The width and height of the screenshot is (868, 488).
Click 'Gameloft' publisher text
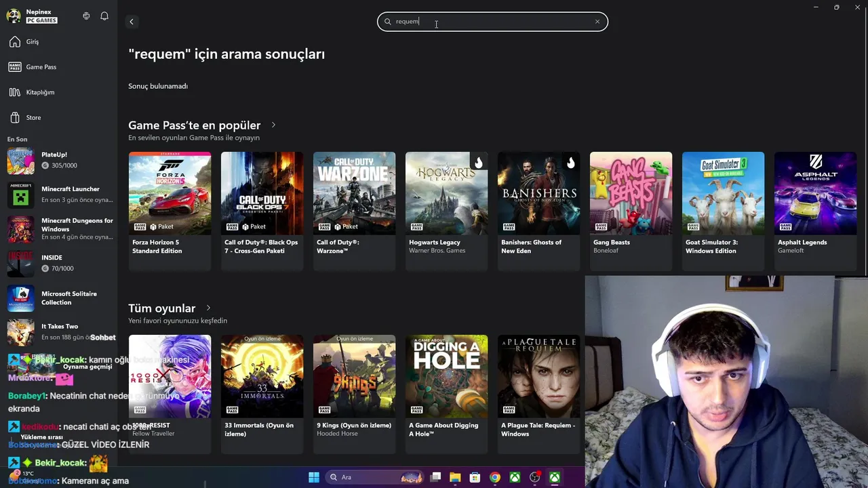(x=791, y=251)
